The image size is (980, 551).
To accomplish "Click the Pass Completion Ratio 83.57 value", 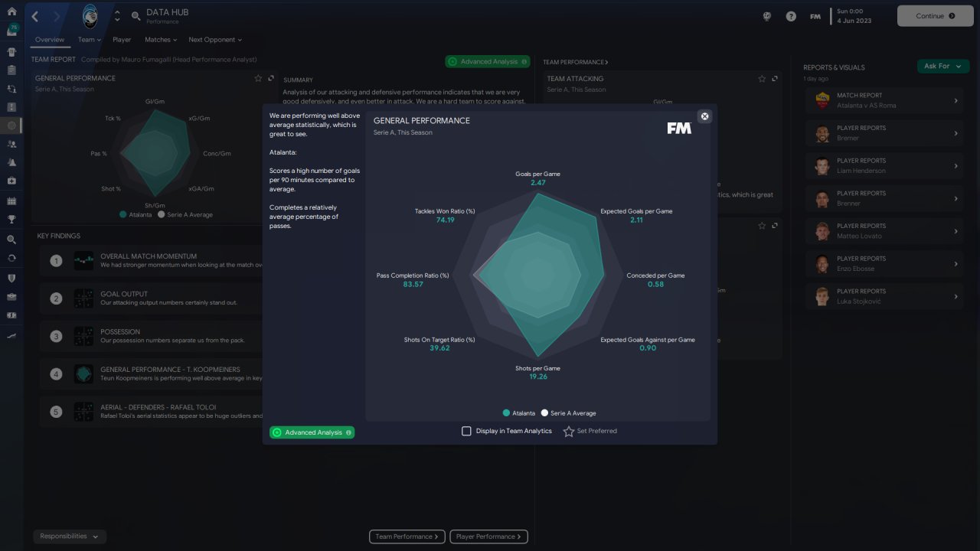I will (412, 285).
